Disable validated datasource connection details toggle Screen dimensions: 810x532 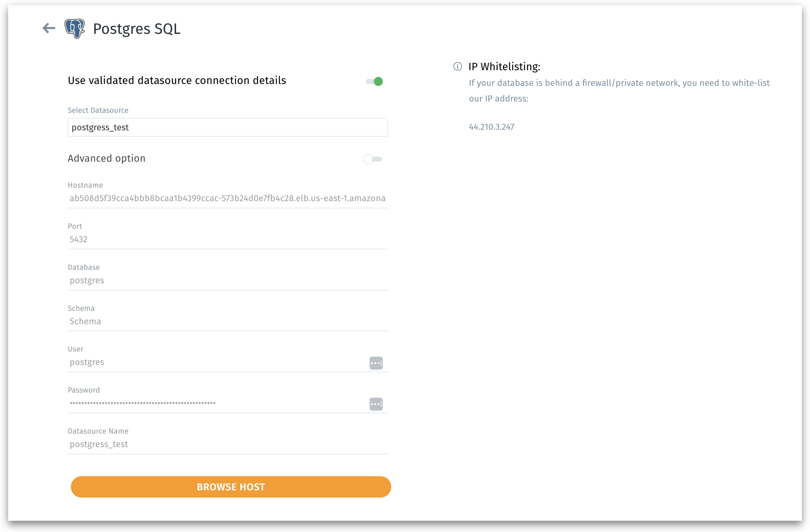374,82
